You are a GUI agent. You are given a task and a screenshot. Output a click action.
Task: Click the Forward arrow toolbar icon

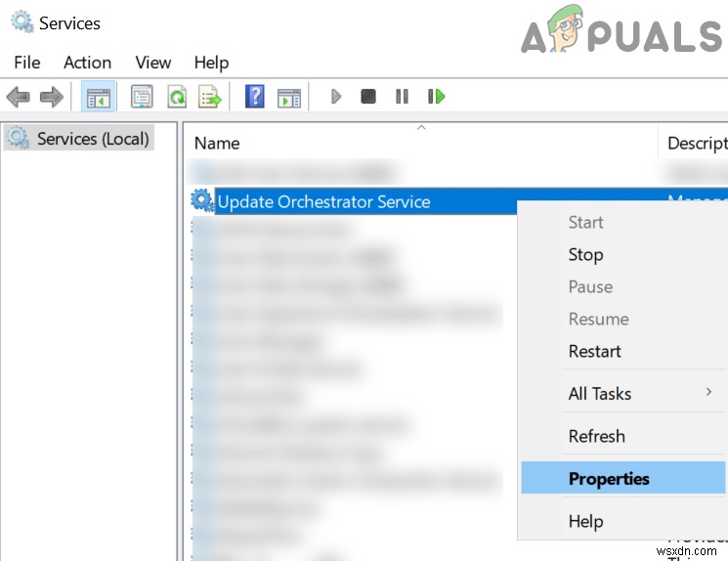(x=52, y=97)
